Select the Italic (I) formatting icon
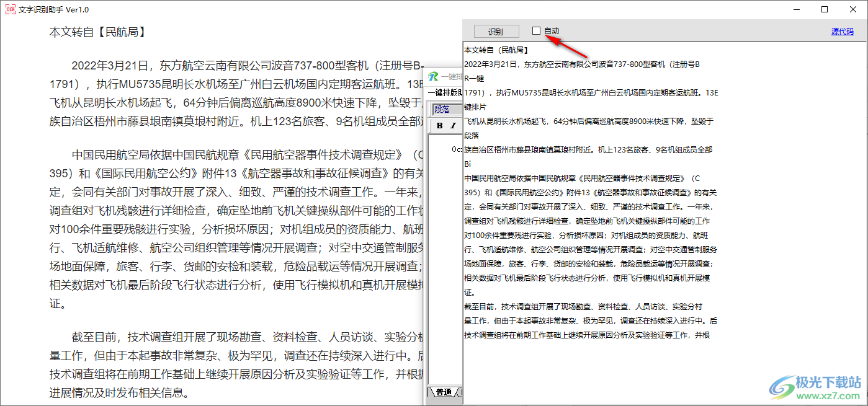Viewport: 868px width, 406px height. click(x=453, y=125)
